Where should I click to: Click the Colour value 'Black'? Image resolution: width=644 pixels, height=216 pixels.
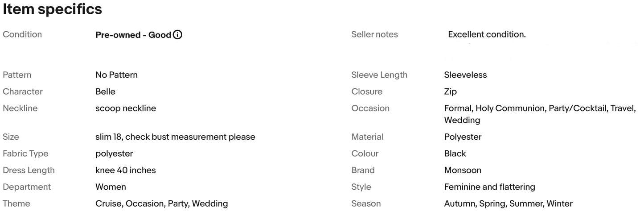click(x=455, y=154)
